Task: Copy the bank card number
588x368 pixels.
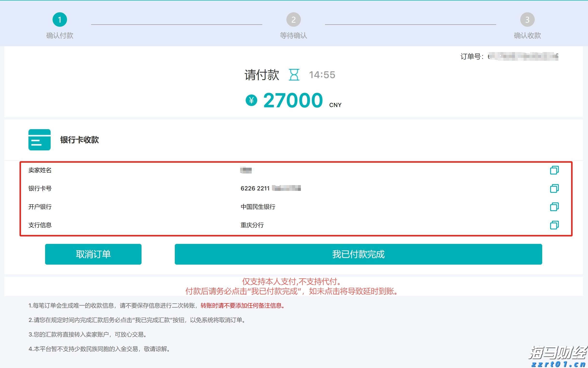Action: (554, 188)
